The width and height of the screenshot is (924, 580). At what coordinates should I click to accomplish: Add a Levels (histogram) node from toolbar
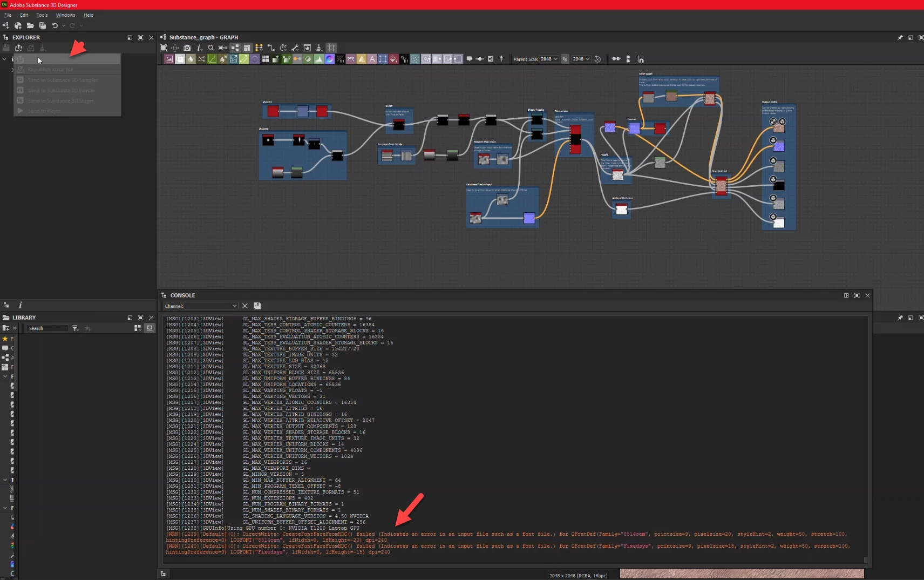coord(319,59)
